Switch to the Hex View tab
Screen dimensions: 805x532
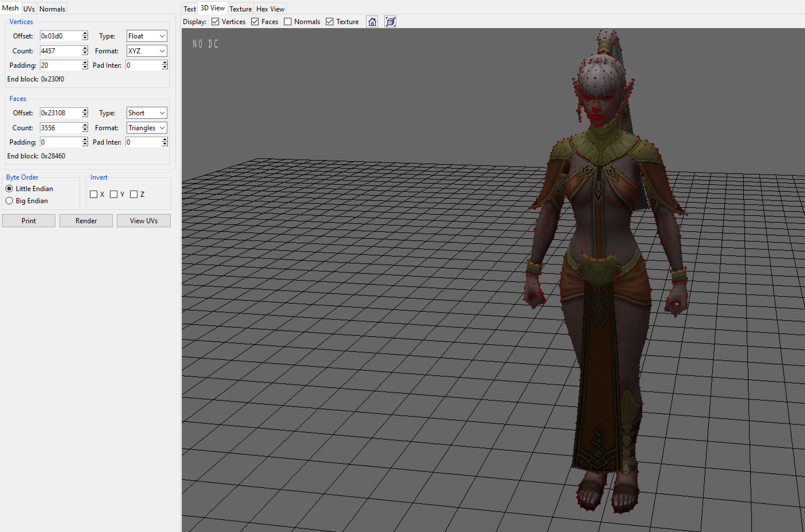pyautogui.click(x=270, y=9)
